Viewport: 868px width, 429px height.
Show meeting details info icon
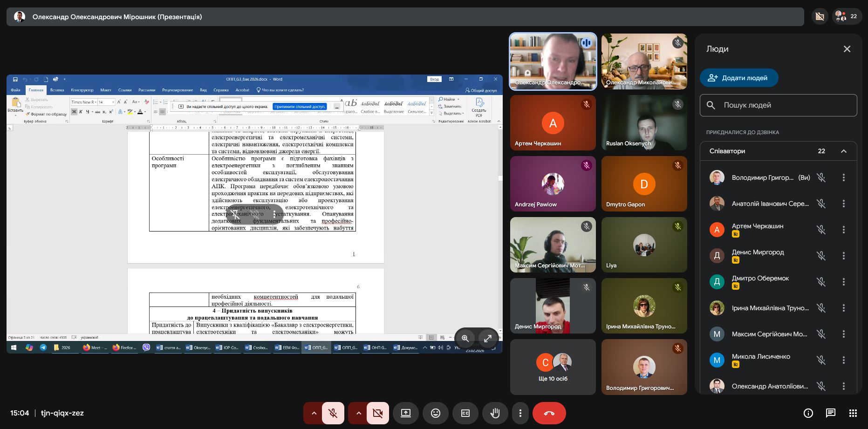click(808, 413)
